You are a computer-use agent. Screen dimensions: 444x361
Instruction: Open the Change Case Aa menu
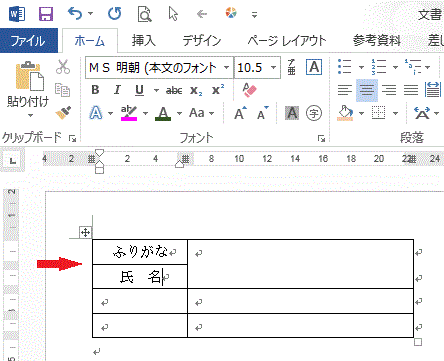201,113
